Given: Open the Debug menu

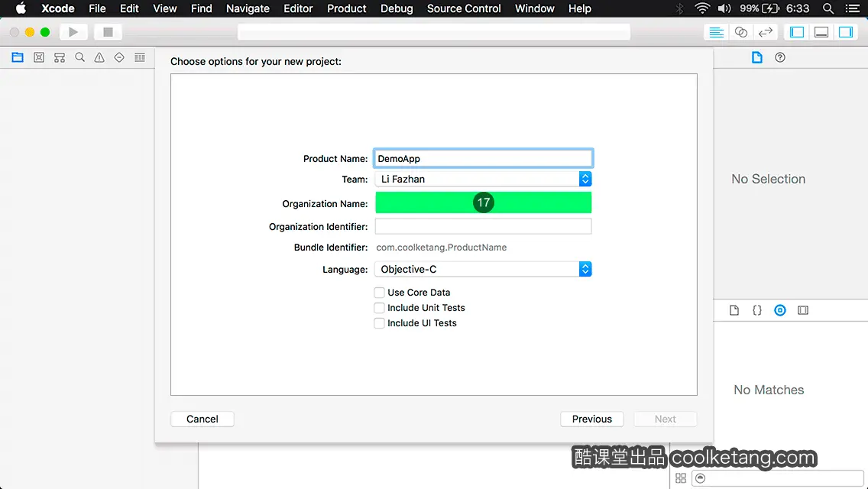Looking at the screenshot, I should 397,8.
